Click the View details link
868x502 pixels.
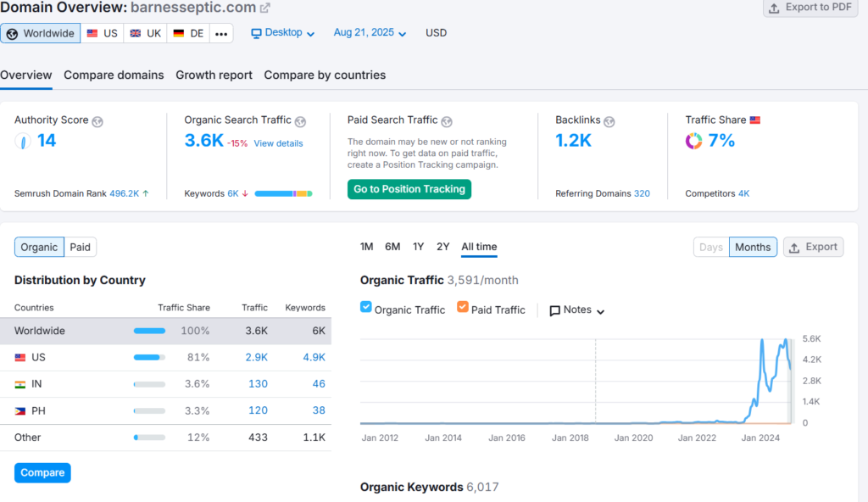(x=278, y=143)
